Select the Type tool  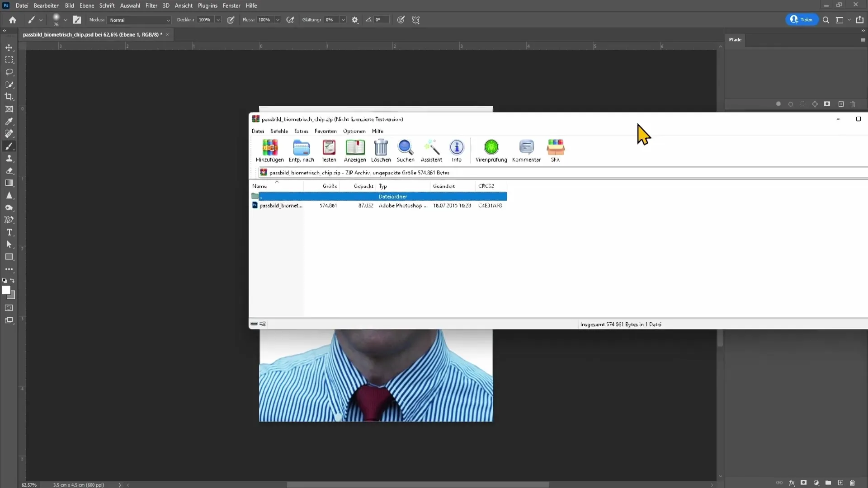tap(9, 232)
